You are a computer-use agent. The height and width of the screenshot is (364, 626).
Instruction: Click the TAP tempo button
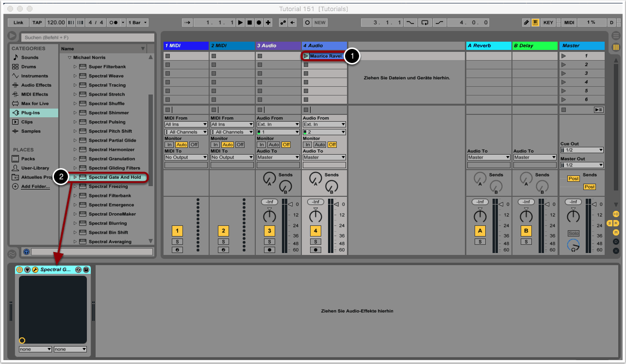(x=37, y=22)
